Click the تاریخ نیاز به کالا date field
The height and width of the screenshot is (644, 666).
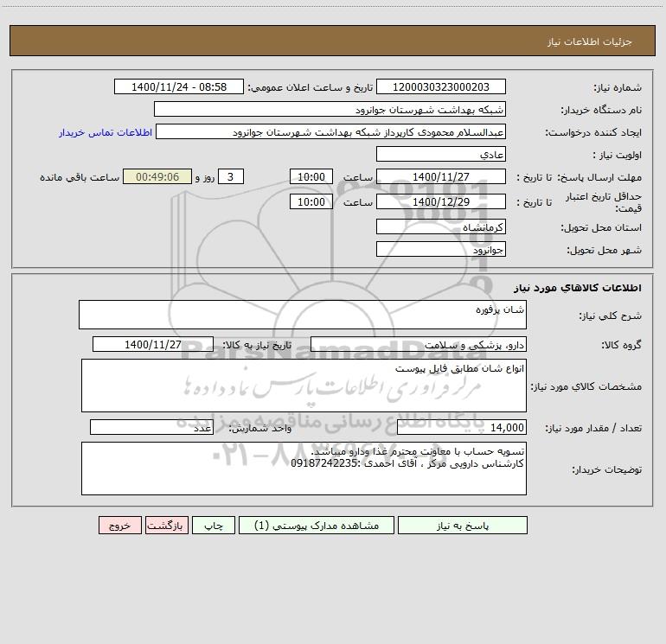tap(153, 344)
